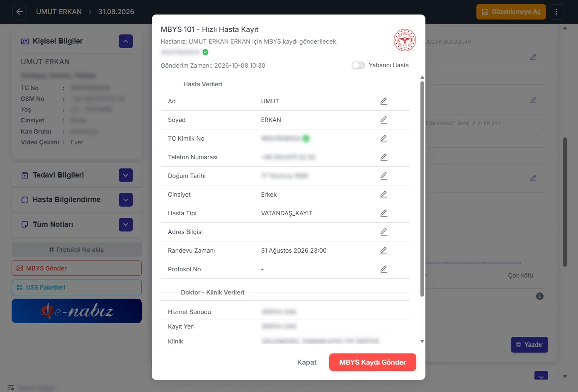Viewport: 578px width, 392px height.
Task: Edit the Ad field pencil icon
Action: coord(384,101)
